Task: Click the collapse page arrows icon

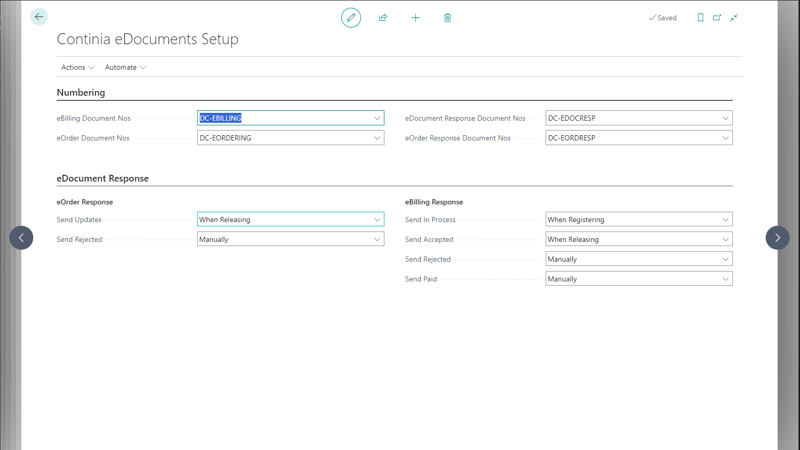Action: 734,18
